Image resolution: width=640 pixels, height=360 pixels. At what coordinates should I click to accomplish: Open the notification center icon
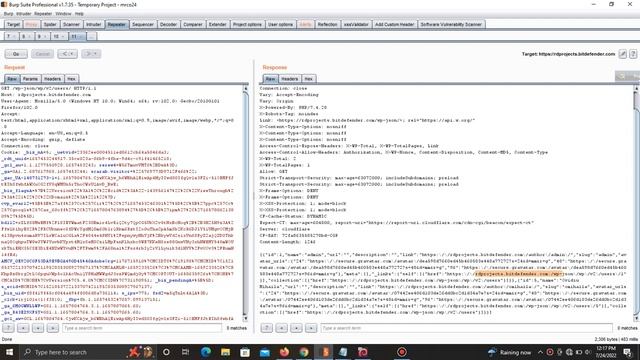click(x=628, y=352)
